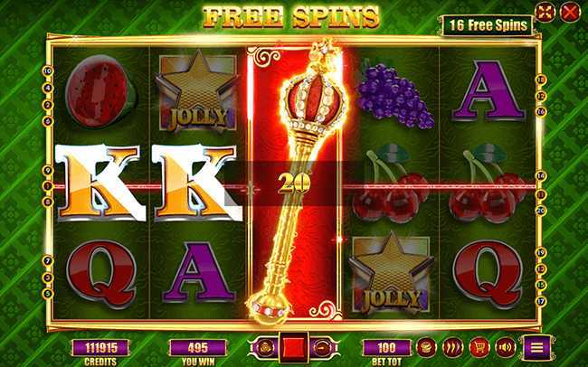Click the minus icon right of stop button
The image size is (588, 367).
[x=322, y=347]
